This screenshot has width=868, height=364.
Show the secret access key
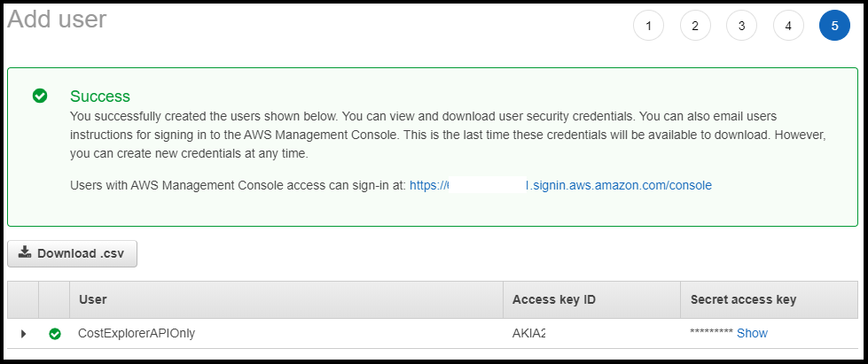(752, 333)
